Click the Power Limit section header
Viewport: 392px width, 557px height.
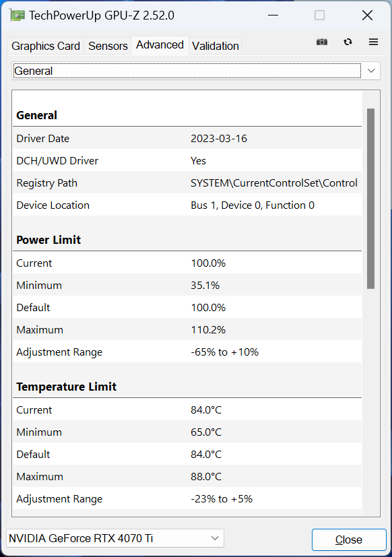click(48, 240)
